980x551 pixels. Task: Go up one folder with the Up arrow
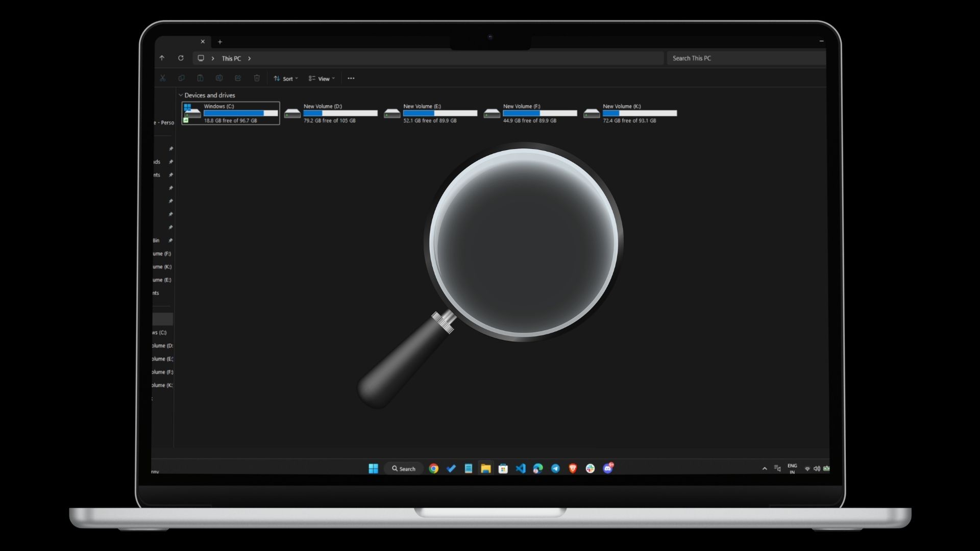click(162, 58)
